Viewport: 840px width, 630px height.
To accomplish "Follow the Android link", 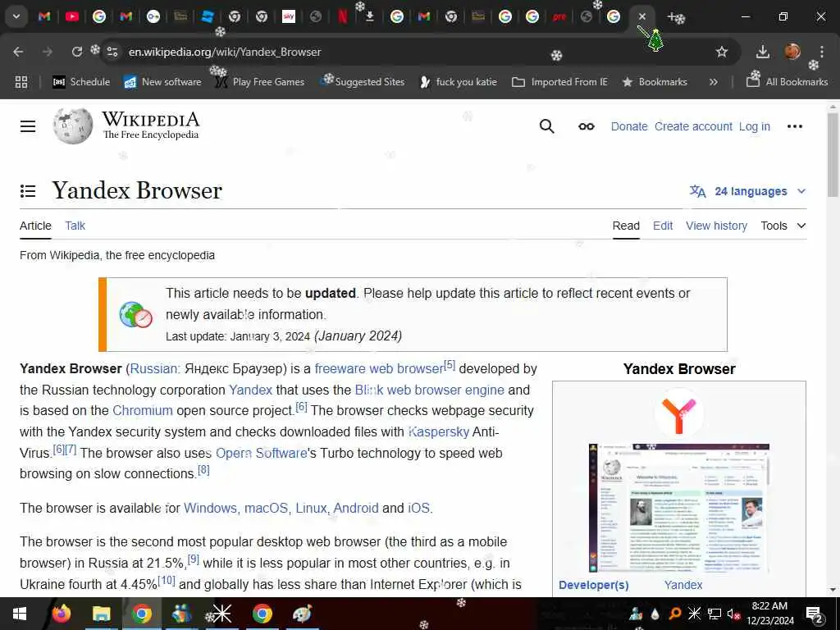I will click(x=356, y=508).
